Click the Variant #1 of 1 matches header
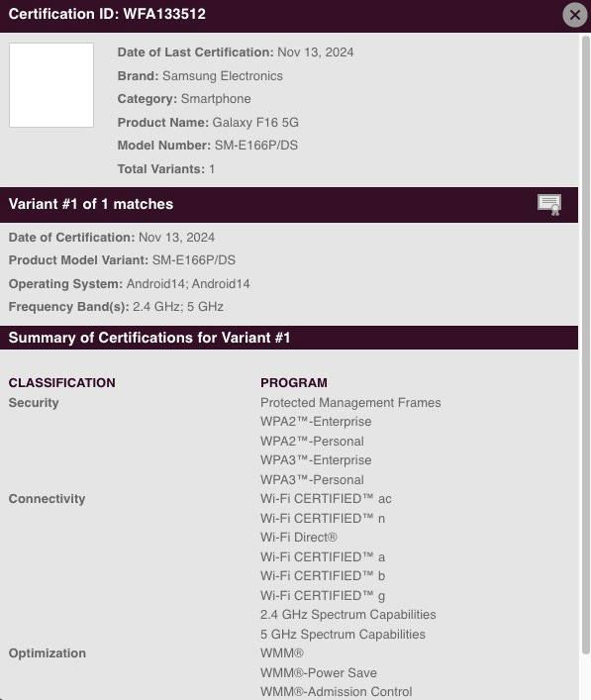This screenshot has height=700, width=591. coord(91,204)
